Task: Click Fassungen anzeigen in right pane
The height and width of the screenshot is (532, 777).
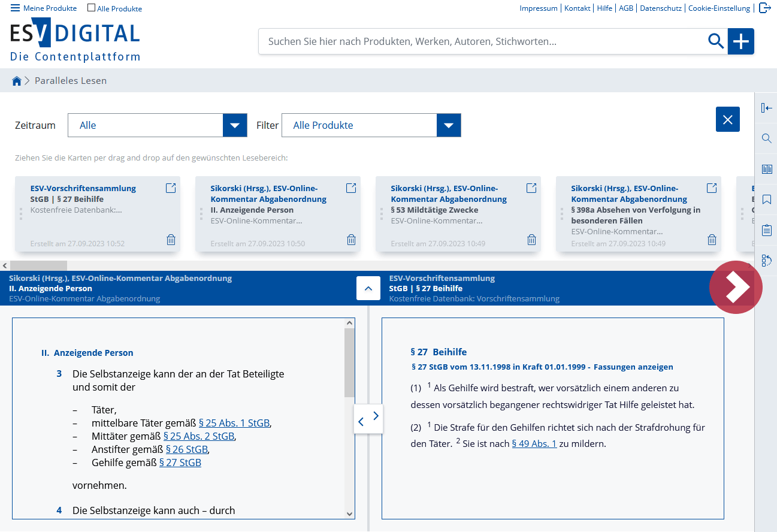Action: pos(633,367)
